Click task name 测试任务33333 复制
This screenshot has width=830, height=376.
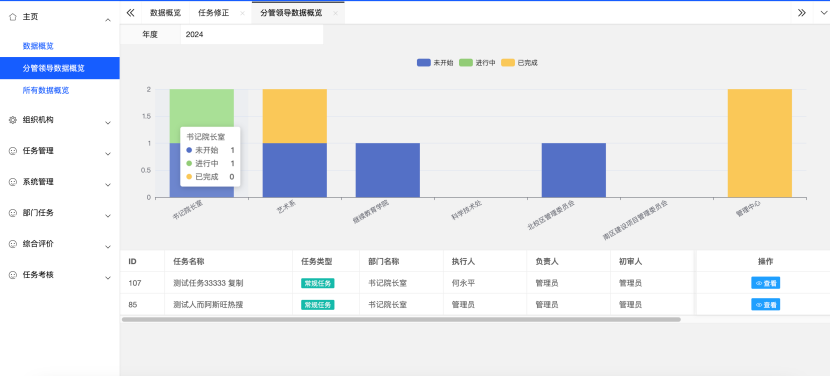tap(208, 283)
